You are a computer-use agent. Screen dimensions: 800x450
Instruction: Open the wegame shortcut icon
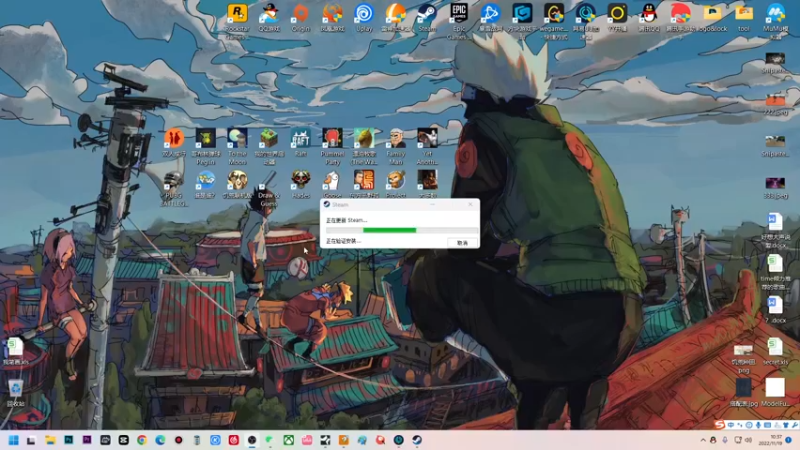coord(554,20)
